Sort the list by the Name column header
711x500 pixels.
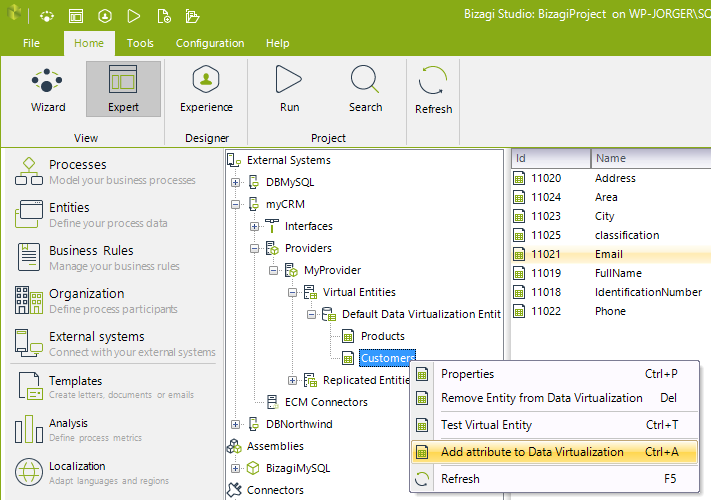[x=651, y=158]
